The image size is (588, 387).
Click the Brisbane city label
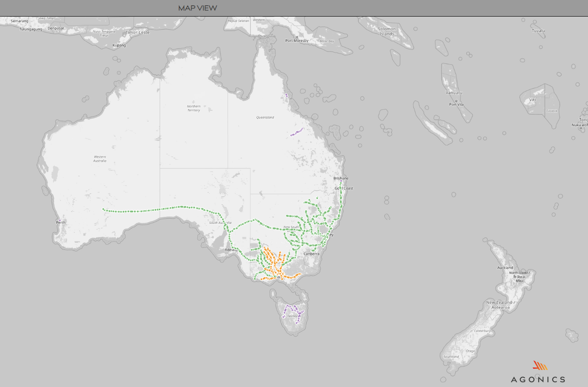(341, 178)
